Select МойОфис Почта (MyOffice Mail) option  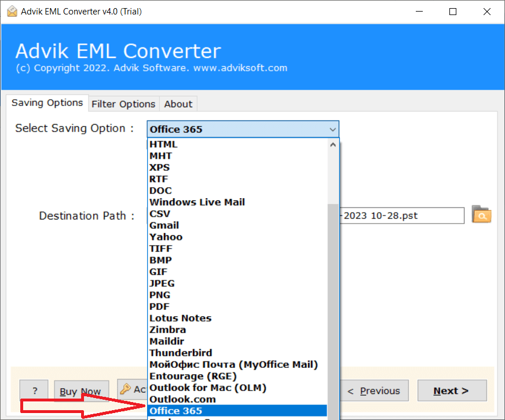[x=237, y=364]
